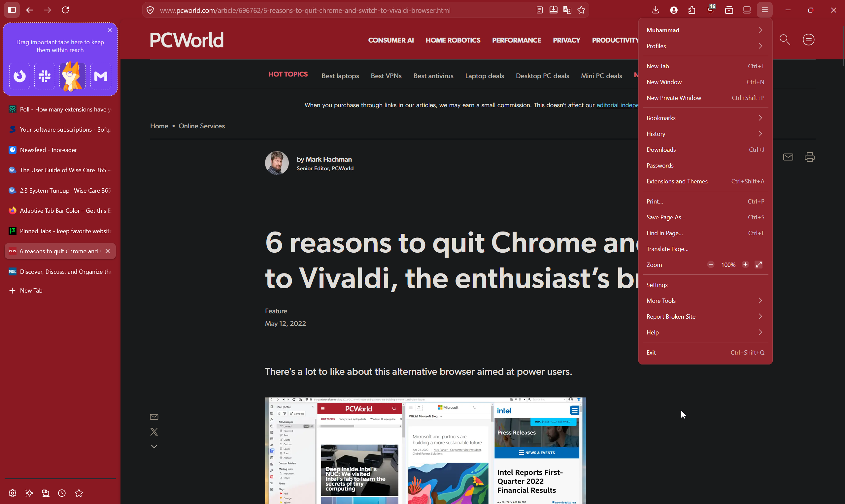The image size is (845, 504).
Task: Choose New Window in the menu
Action: point(705,82)
